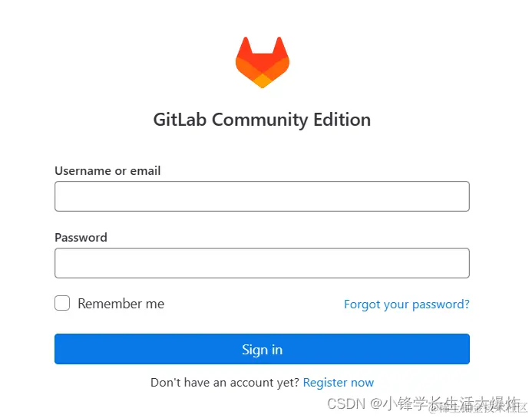Place cursor in the box under Username or email
Image resolution: width=532 pixels, height=418 pixels.
pyautogui.click(x=262, y=196)
